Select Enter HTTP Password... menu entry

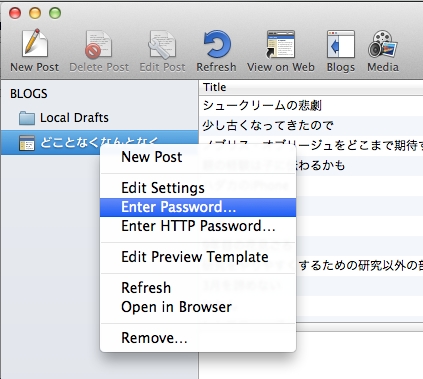198,226
